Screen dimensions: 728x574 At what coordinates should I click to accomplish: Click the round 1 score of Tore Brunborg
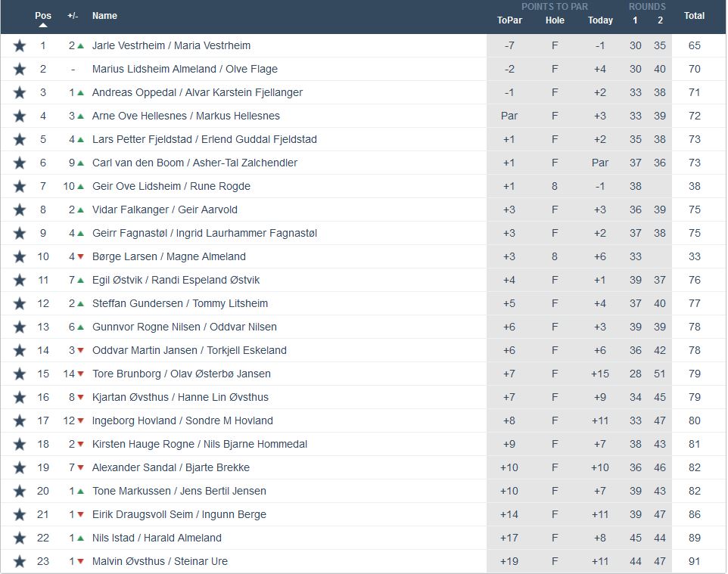point(636,374)
